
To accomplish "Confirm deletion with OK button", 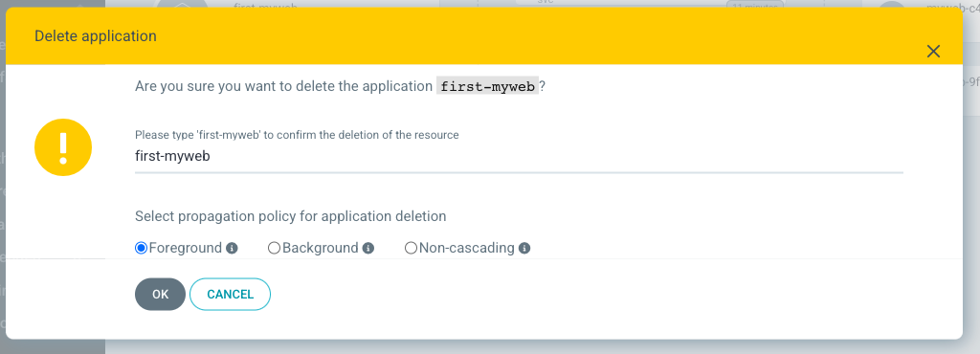I will [x=160, y=294].
